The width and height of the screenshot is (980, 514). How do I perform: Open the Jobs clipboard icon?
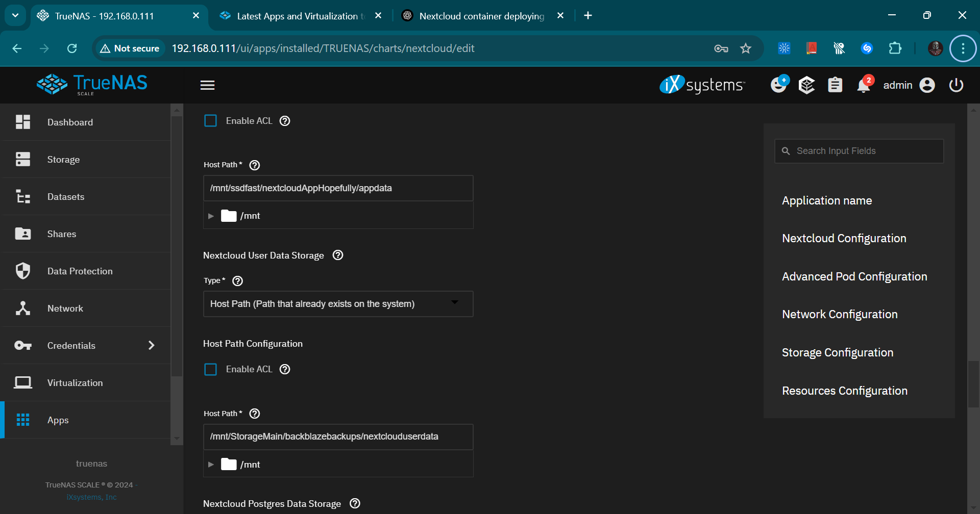(835, 85)
